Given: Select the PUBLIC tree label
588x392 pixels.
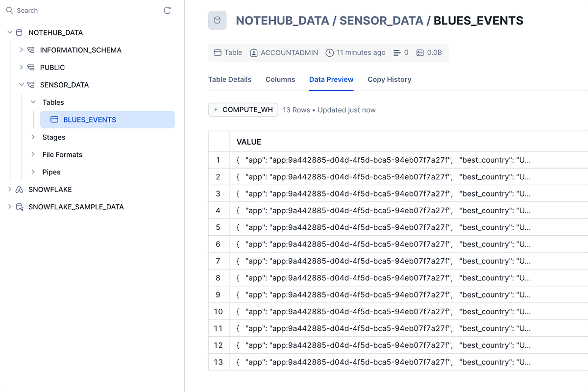Looking at the screenshot, I should pos(52,68).
